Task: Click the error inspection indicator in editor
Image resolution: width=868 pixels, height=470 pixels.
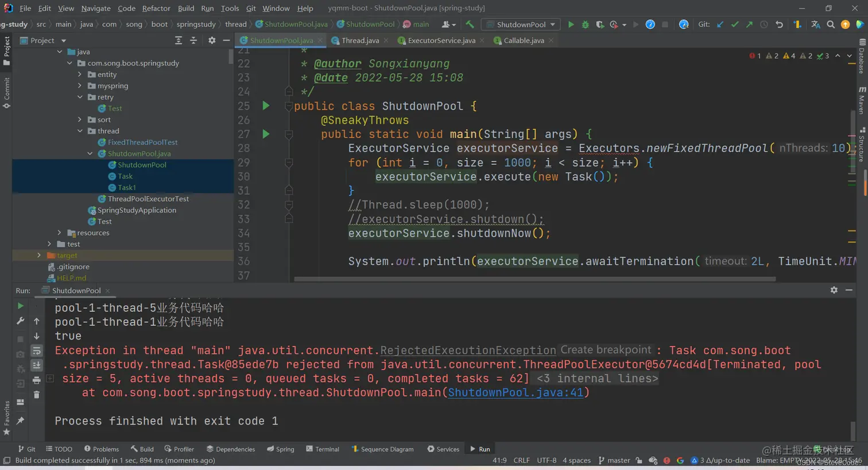Action: pyautogui.click(x=755, y=56)
